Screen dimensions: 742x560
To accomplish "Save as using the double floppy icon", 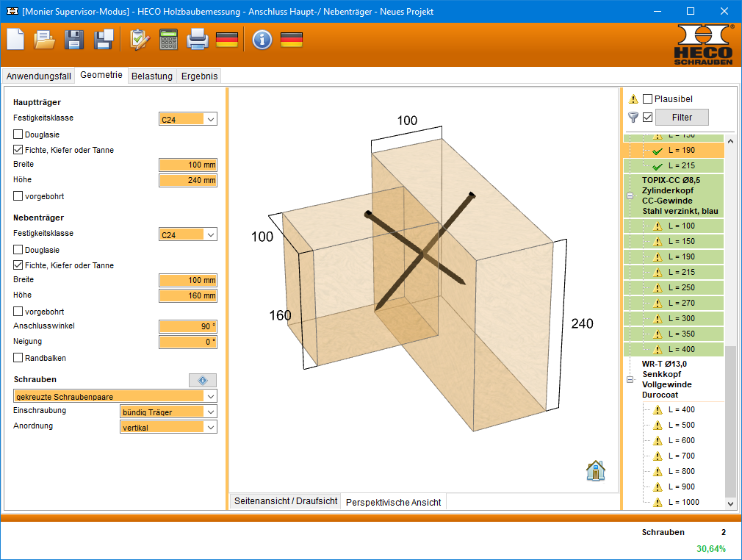I will click(x=104, y=40).
